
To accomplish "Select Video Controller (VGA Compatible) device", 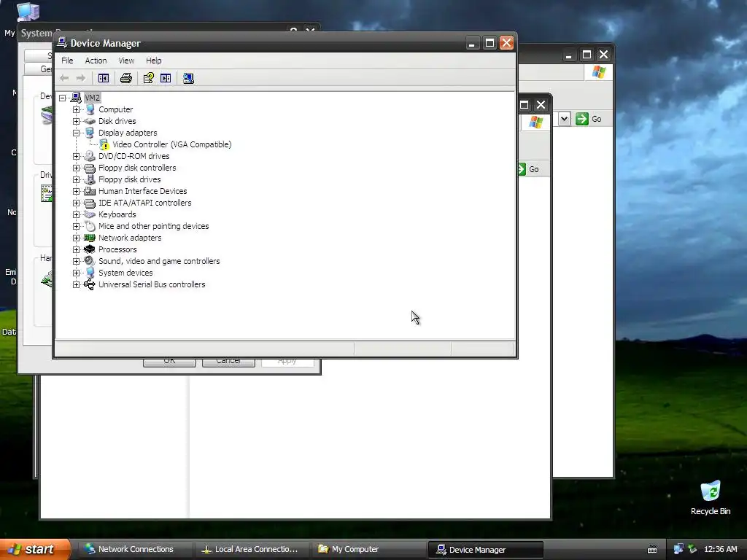I will pos(172,144).
